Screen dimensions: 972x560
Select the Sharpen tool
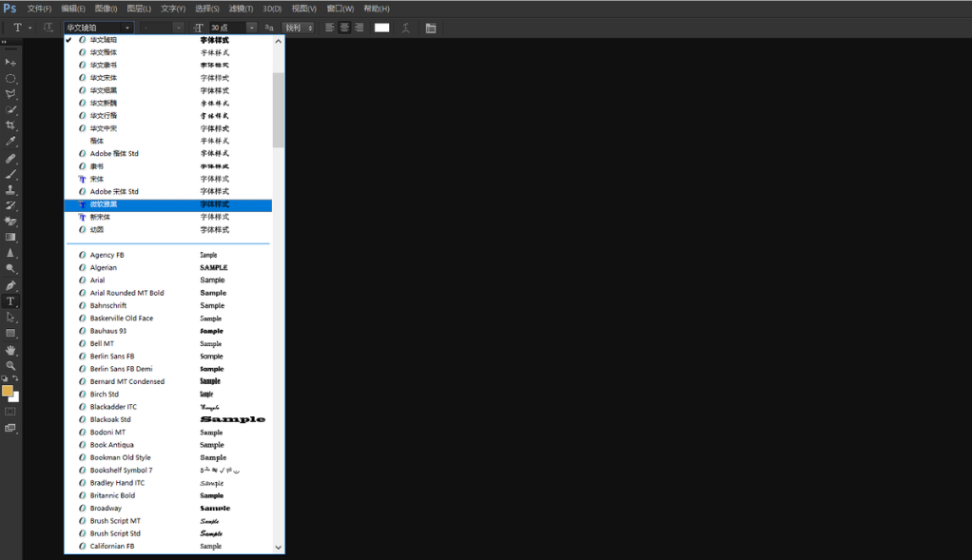10,253
